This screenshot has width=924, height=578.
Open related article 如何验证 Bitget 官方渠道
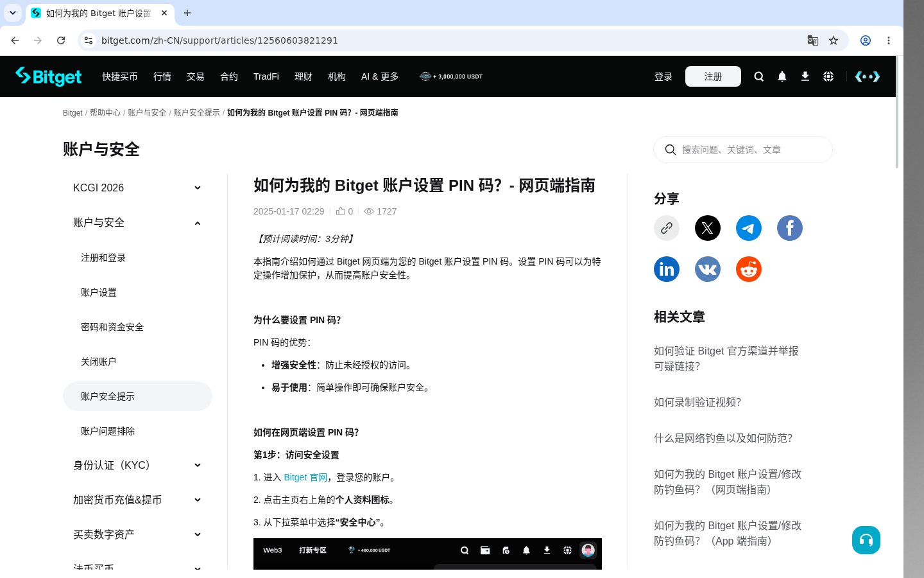[x=726, y=358]
